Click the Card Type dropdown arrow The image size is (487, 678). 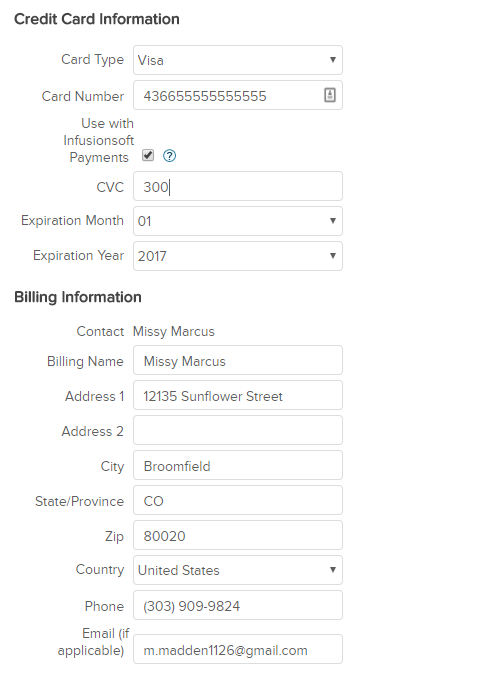[333, 60]
